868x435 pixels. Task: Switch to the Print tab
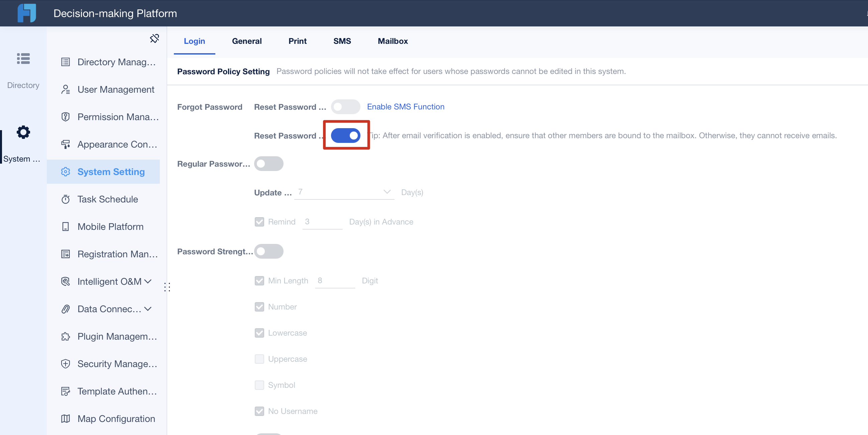297,41
